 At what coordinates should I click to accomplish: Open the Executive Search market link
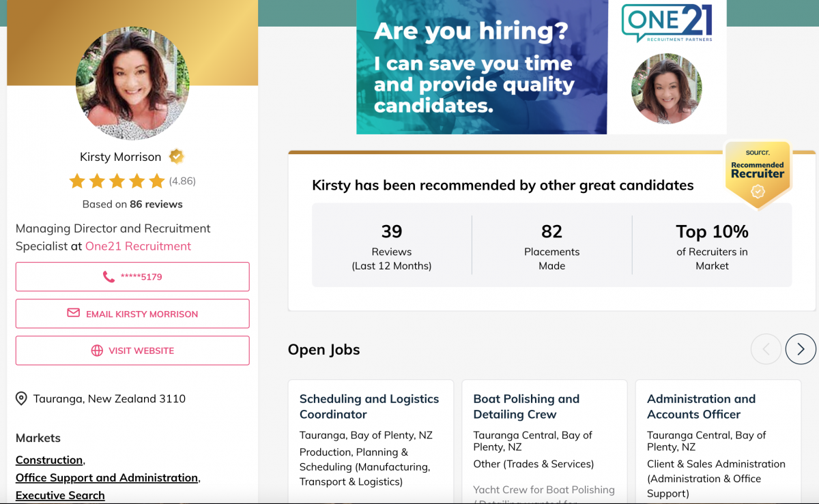coord(60,495)
